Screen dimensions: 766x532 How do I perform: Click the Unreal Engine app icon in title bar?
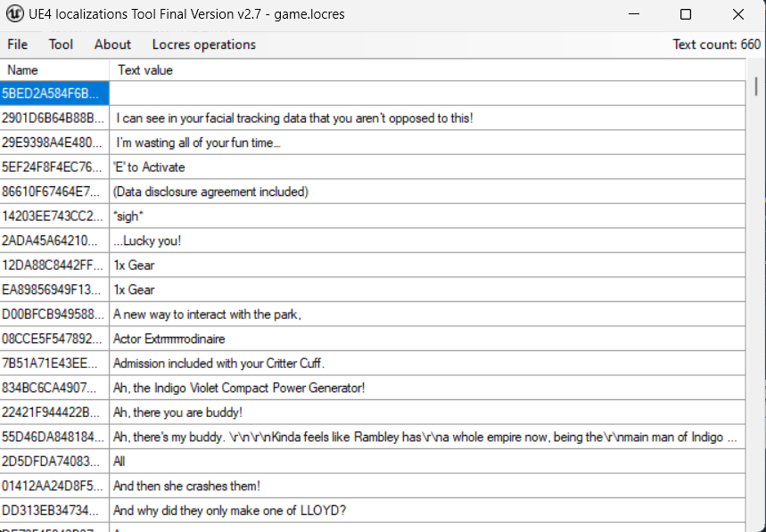[14, 14]
